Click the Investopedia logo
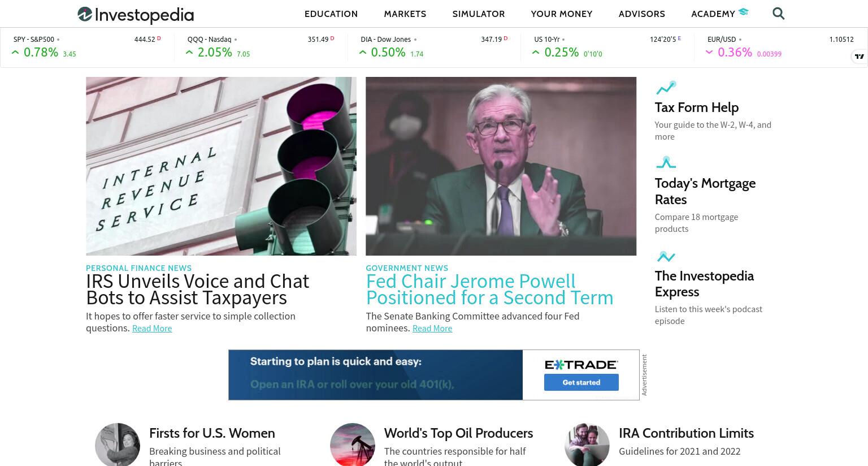 click(x=136, y=15)
